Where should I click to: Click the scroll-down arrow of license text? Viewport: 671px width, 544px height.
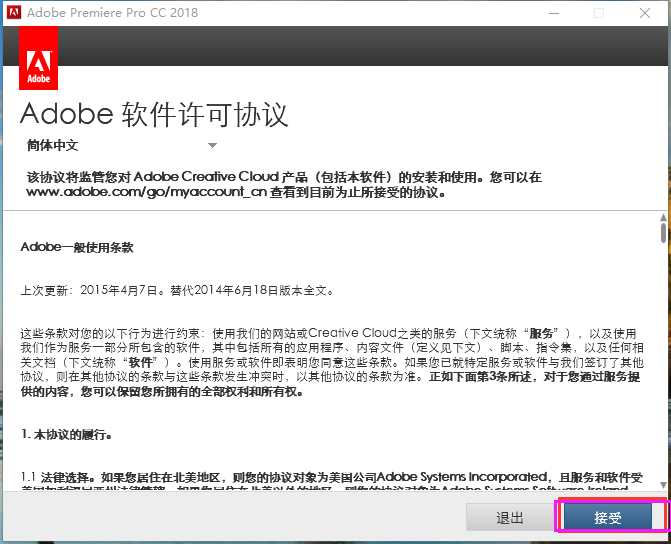click(x=664, y=485)
